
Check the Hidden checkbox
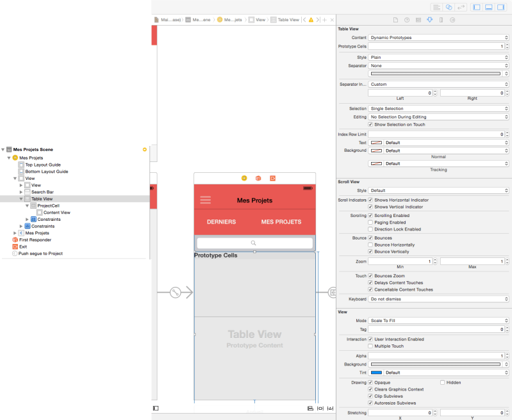442,382
